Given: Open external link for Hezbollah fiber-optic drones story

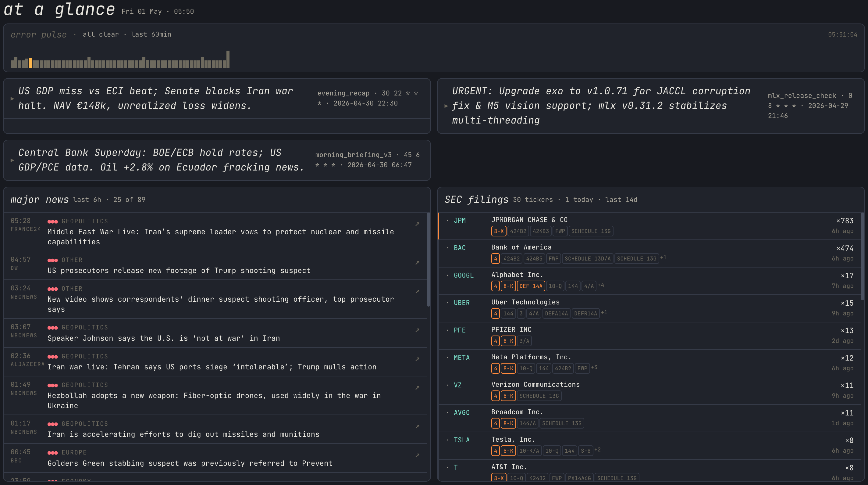Looking at the screenshot, I should pos(417,388).
